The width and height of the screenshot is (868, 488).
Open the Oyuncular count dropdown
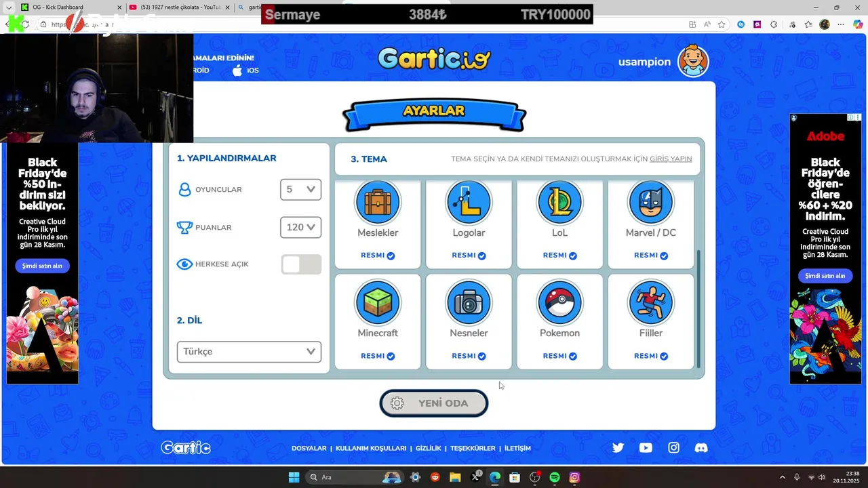(x=300, y=189)
